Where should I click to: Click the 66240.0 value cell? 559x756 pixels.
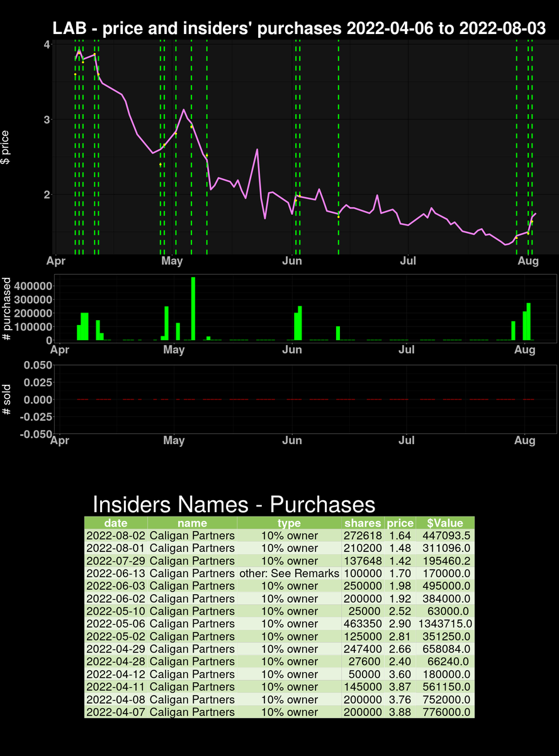(x=445, y=661)
